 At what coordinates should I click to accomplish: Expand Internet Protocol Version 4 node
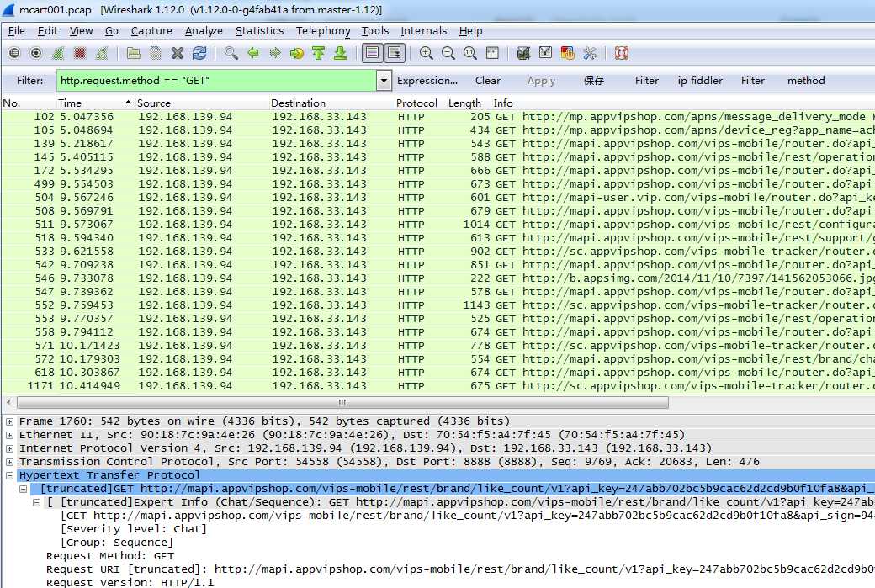(9, 448)
